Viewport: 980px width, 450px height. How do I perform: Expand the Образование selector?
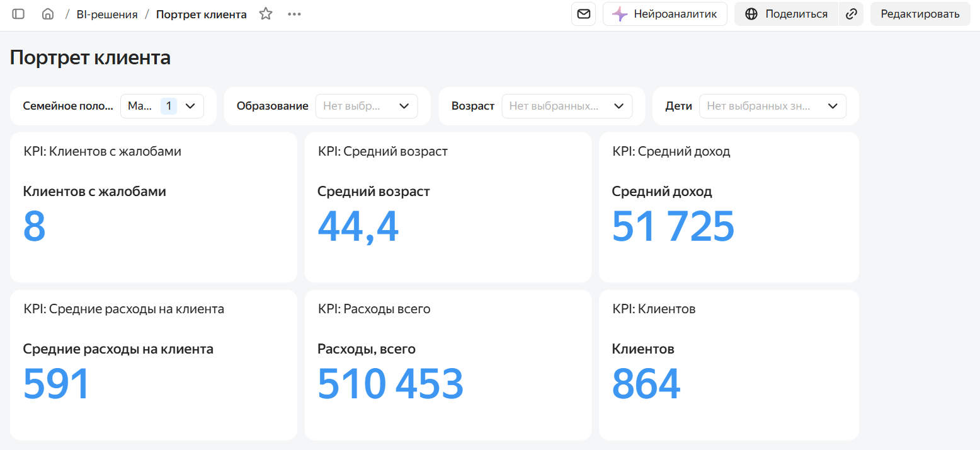pos(367,106)
